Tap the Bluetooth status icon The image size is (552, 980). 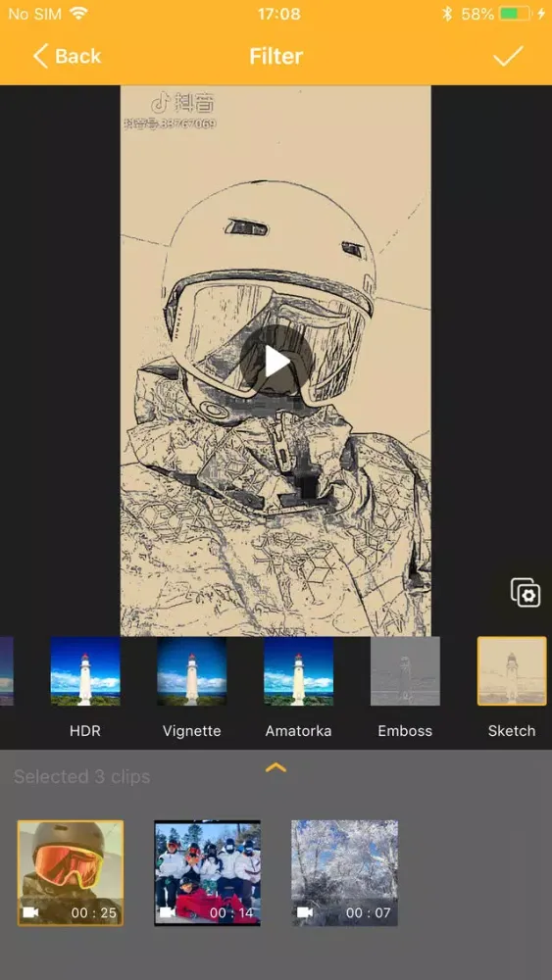tap(446, 14)
